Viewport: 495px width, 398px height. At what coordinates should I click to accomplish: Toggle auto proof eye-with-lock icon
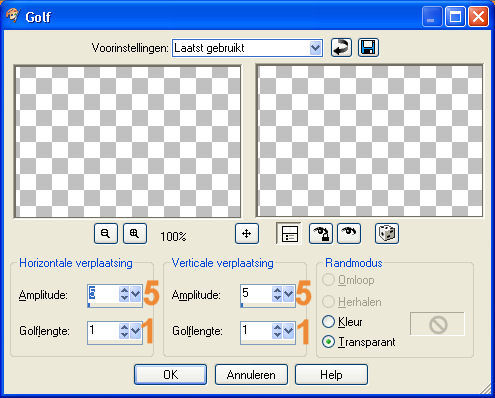tap(321, 234)
